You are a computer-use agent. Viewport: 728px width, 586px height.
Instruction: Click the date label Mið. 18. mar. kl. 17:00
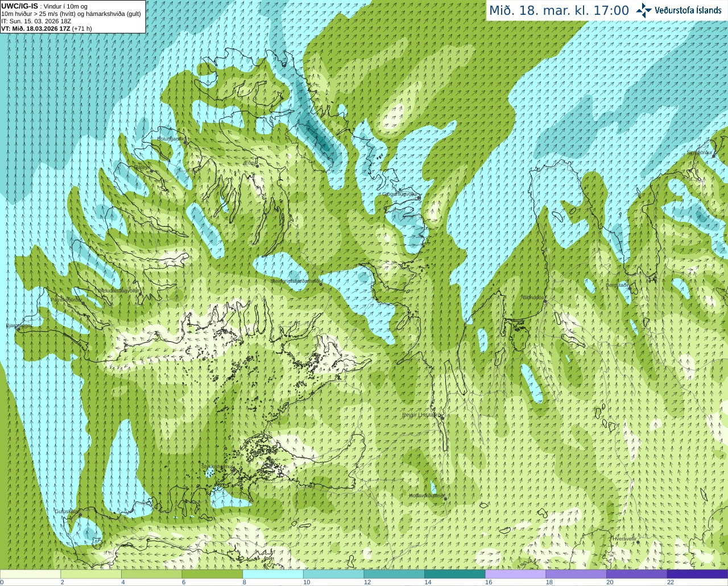559,11
